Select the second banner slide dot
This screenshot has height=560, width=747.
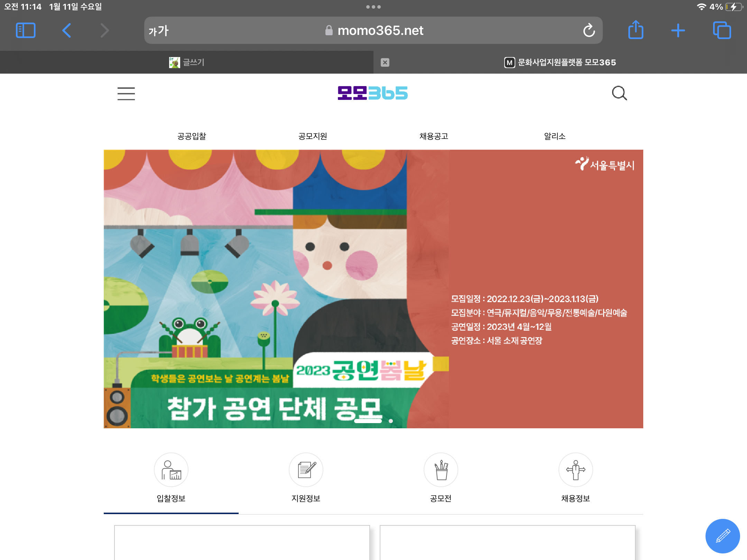pyautogui.click(x=391, y=421)
